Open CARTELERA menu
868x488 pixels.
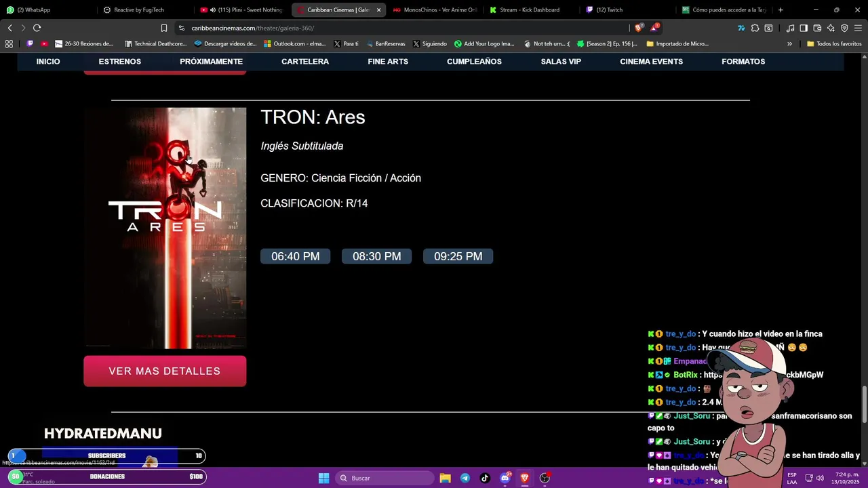(x=305, y=61)
